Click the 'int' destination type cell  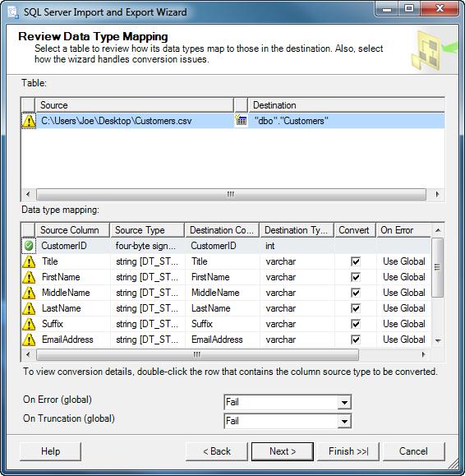click(x=297, y=246)
